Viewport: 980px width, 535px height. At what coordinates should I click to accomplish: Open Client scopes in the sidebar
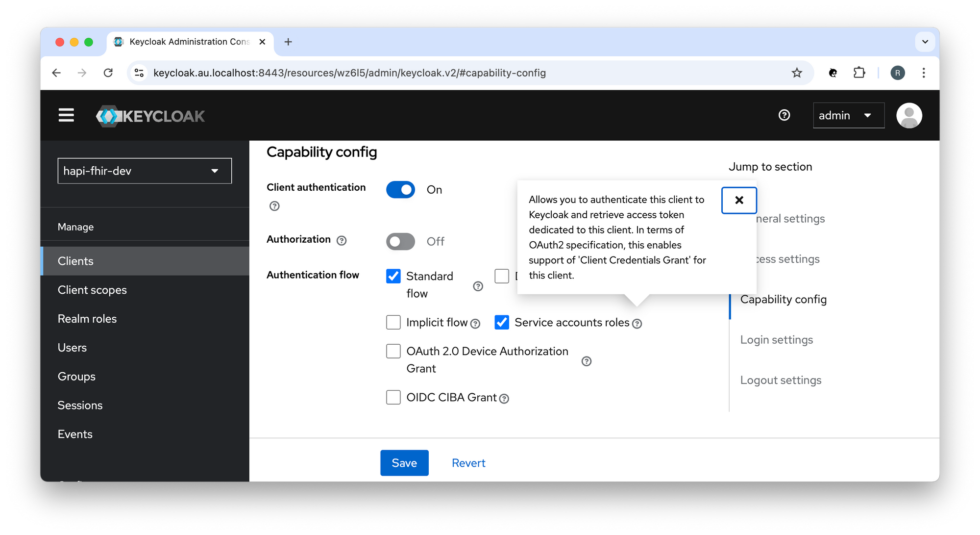[145, 290]
